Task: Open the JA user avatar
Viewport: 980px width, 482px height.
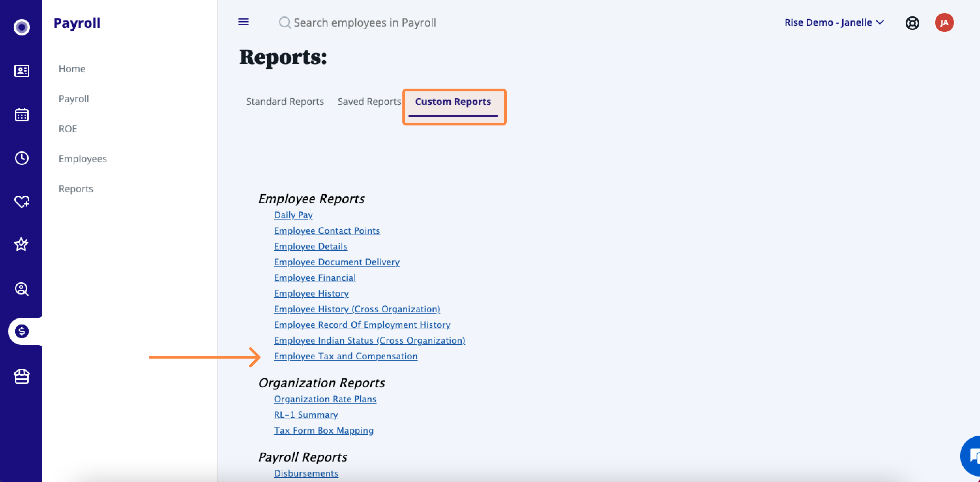Action: click(944, 23)
